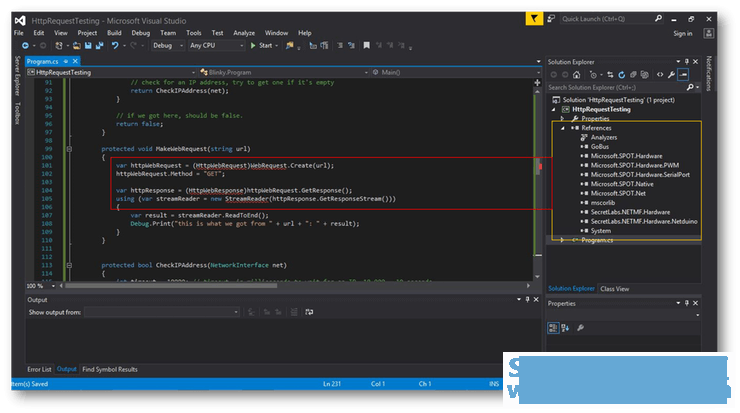Open the Any CPU platform dropdown
The height and width of the screenshot is (413, 740).
216,46
